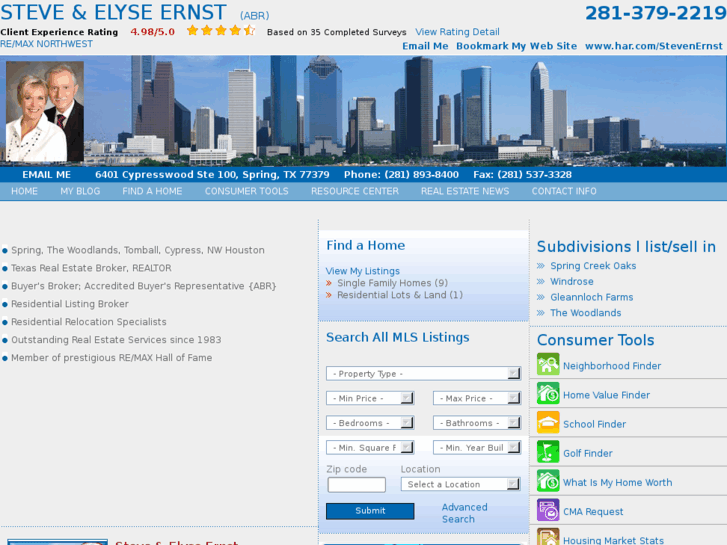
Task: Click the CMA Request text link
Action: tap(593, 512)
